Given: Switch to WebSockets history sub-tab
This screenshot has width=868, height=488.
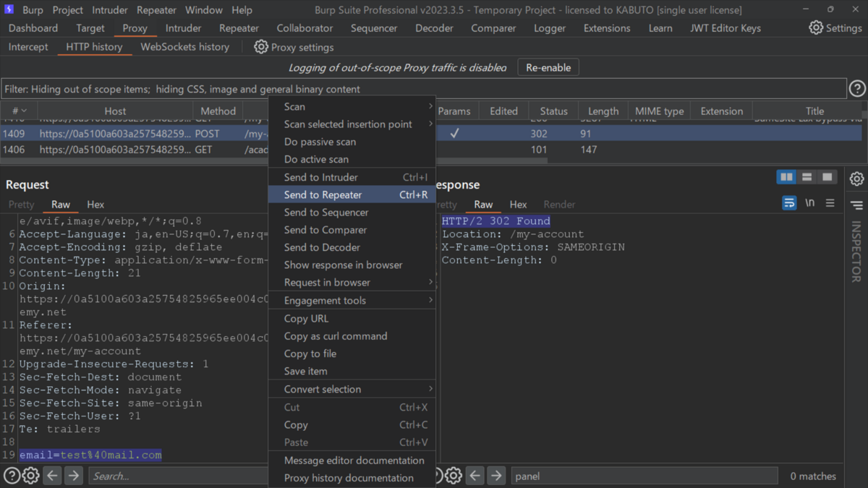Looking at the screenshot, I should coord(184,47).
